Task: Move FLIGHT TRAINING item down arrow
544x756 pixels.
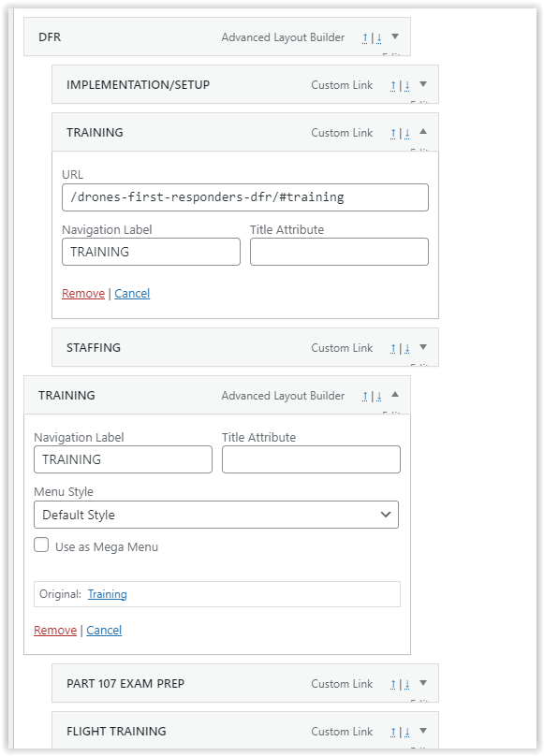Action: pyautogui.click(x=407, y=732)
